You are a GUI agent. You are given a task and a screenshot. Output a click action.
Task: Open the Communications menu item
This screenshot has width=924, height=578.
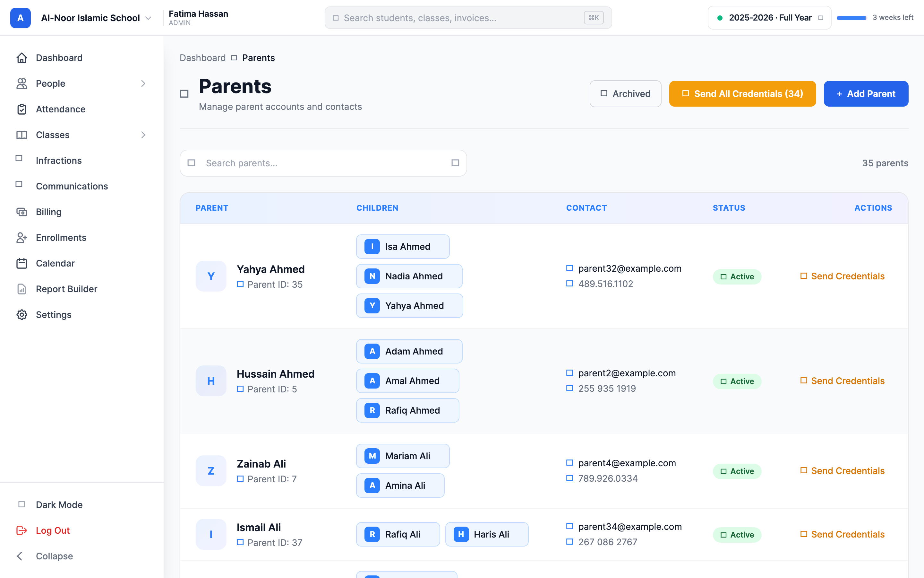[x=82, y=186]
